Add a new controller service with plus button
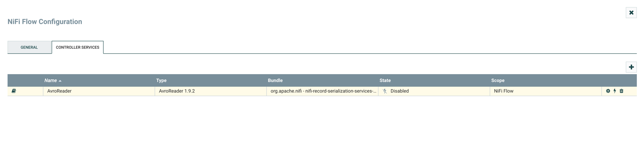Viewport: 644px width, 144px height. [631, 67]
